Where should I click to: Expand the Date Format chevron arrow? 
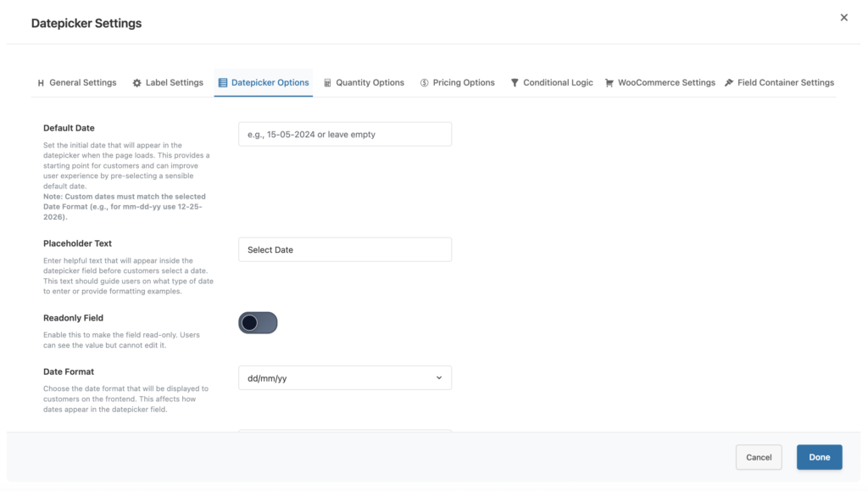(438, 378)
